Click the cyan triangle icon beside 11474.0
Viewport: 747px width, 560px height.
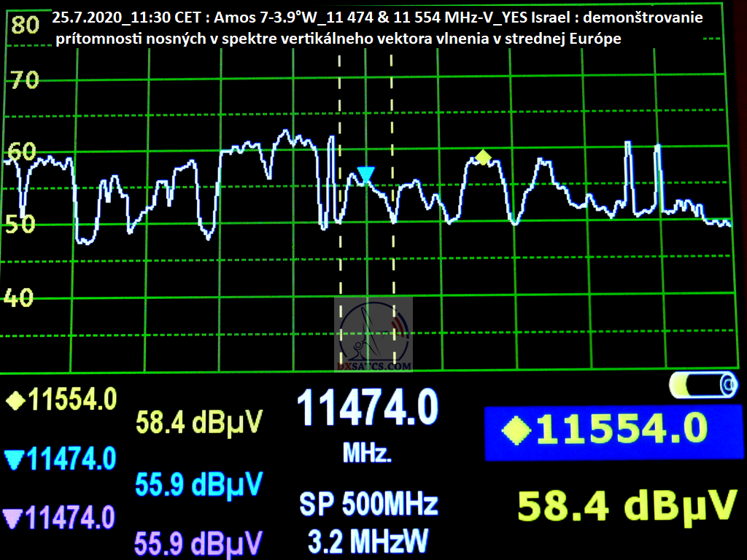click(x=14, y=460)
